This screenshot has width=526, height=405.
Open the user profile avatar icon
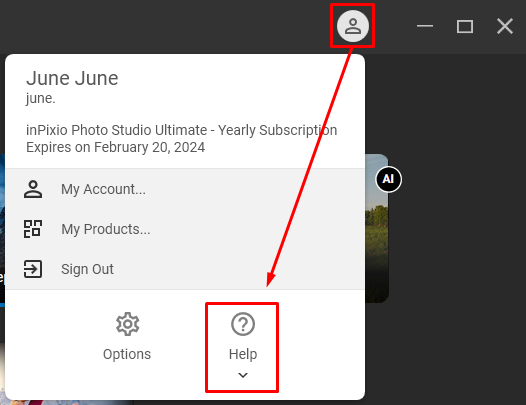pos(353,26)
